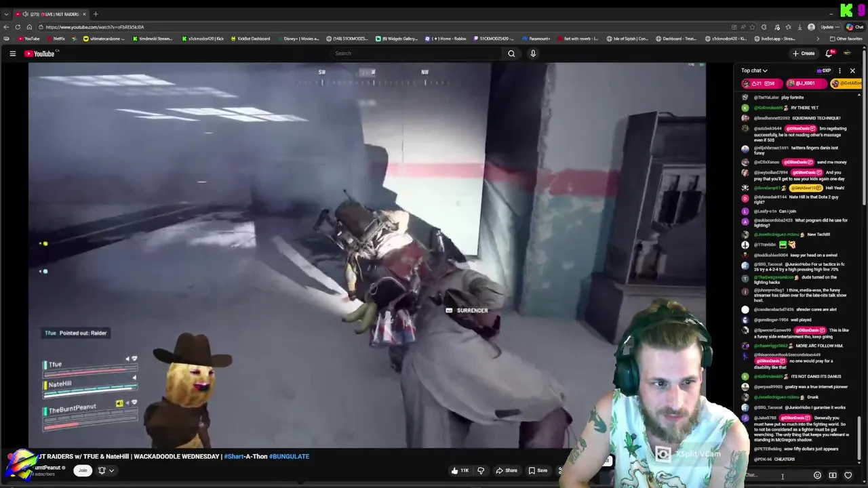This screenshot has height=488, width=868.
Task: Click the live stream video player
Action: tap(367, 256)
